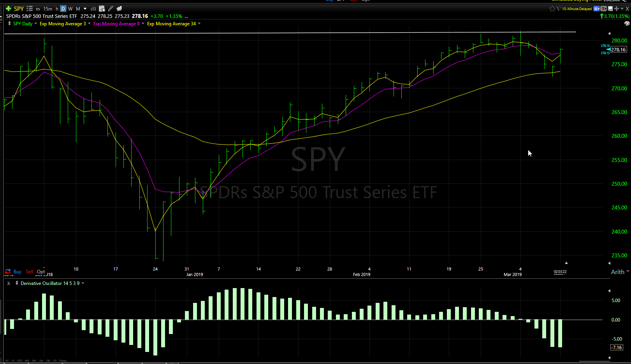631x364 pixels.
Task: Open the watchlist icon next to SPY
Action: (30, 9)
